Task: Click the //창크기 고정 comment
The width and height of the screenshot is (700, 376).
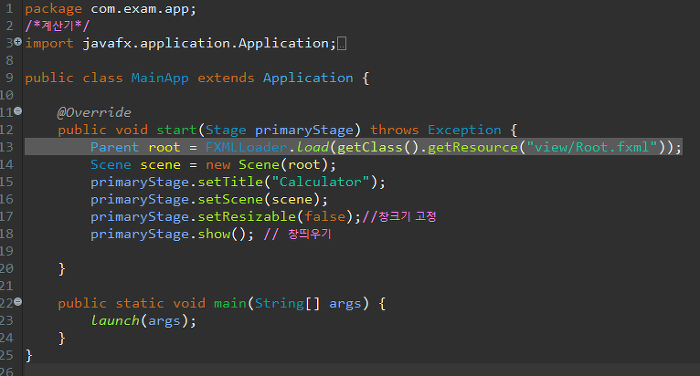Action: point(399,217)
